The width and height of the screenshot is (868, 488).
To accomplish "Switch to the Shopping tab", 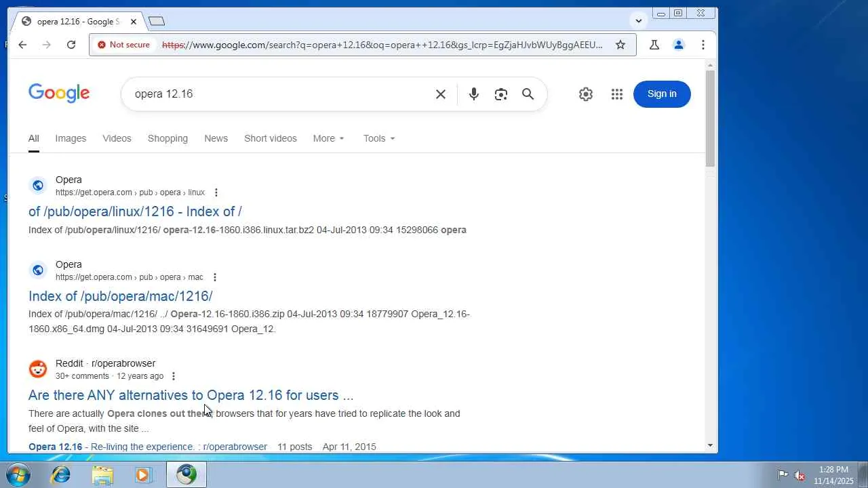I will (x=167, y=138).
